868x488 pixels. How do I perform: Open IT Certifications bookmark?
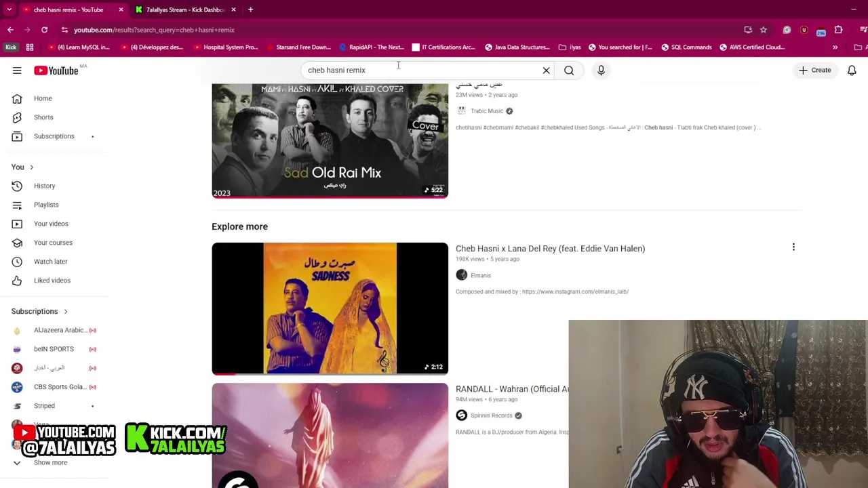[443, 47]
